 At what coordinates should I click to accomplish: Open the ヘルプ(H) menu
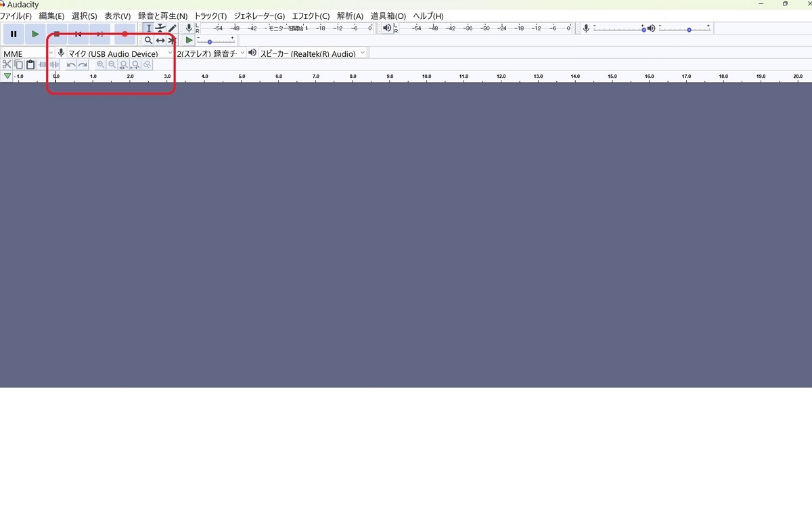(428, 16)
